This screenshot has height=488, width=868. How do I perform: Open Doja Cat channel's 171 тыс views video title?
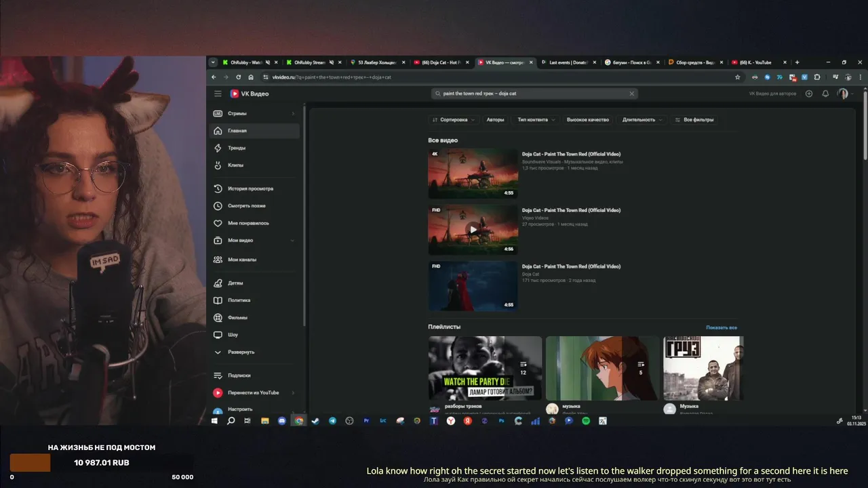(571, 267)
